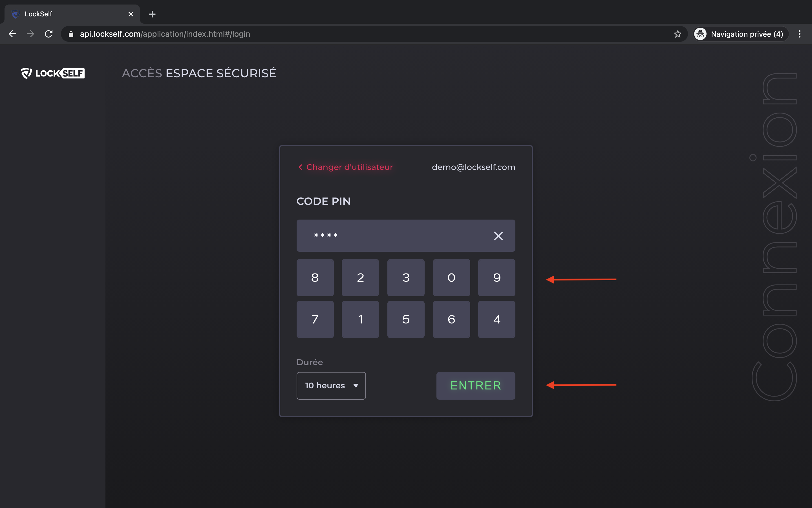This screenshot has width=812, height=508.
Task: Click the Durée label
Action: 310,362
